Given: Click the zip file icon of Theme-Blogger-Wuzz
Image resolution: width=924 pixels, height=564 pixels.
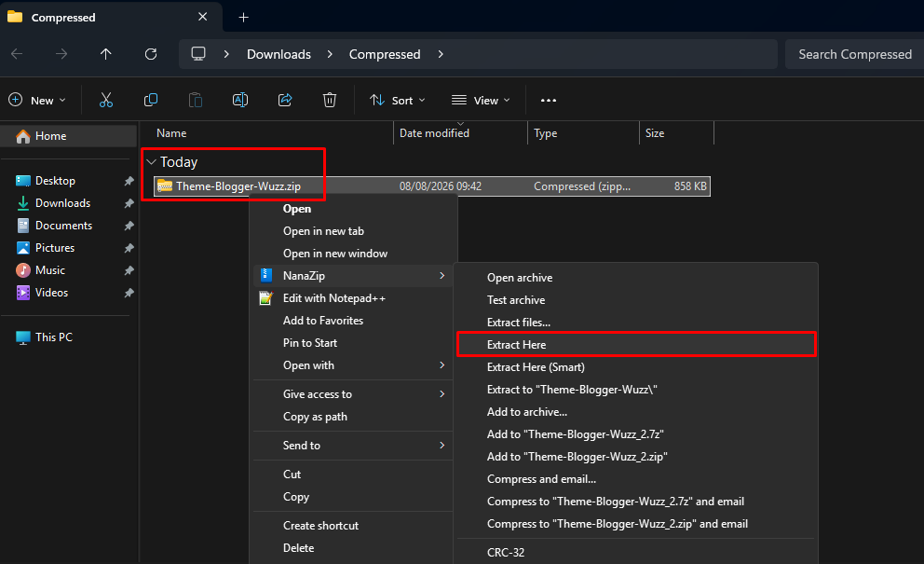Looking at the screenshot, I should pos(165,186).
